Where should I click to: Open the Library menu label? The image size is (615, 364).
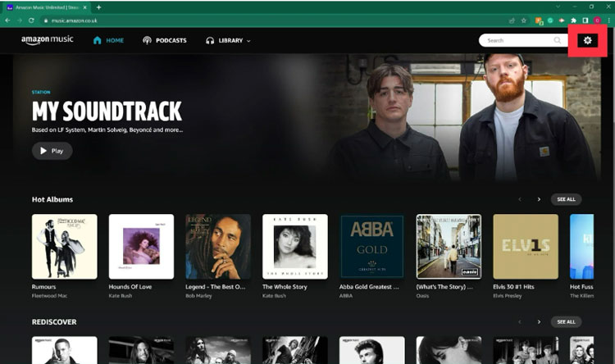(x=230, y=40)
